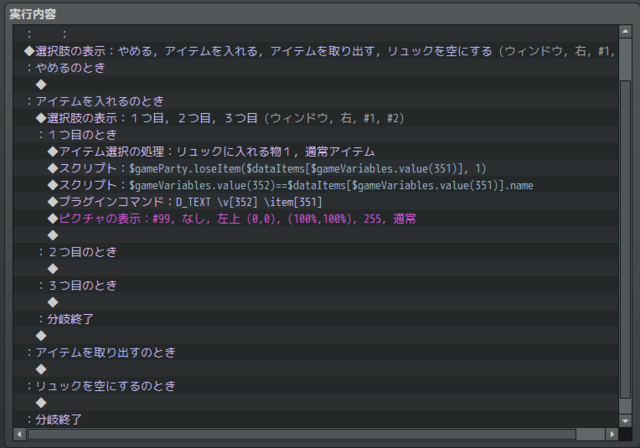Viewport: 640px width, 448px height.
Task: Click the horizontal scrollbar thumb
Action: click(302, 434)
